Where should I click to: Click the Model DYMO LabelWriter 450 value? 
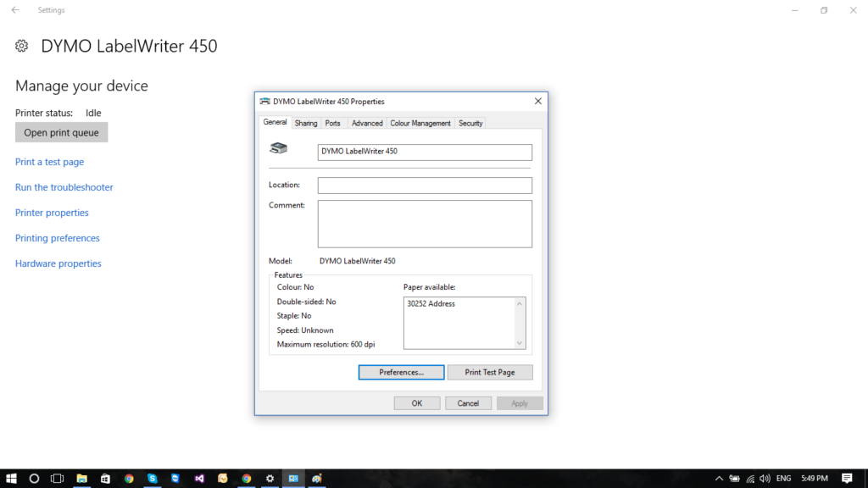[357, 261]
